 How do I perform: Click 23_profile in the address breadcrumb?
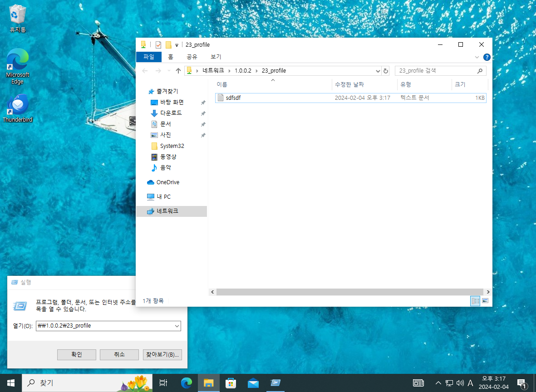tap(274, 71)
